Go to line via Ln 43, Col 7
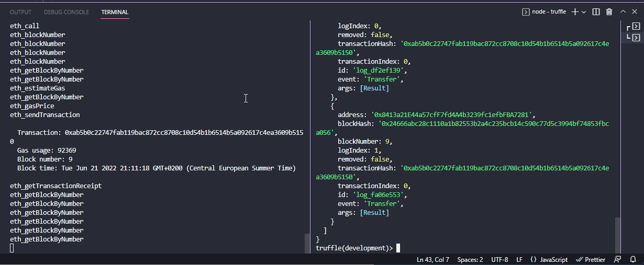 433,259
